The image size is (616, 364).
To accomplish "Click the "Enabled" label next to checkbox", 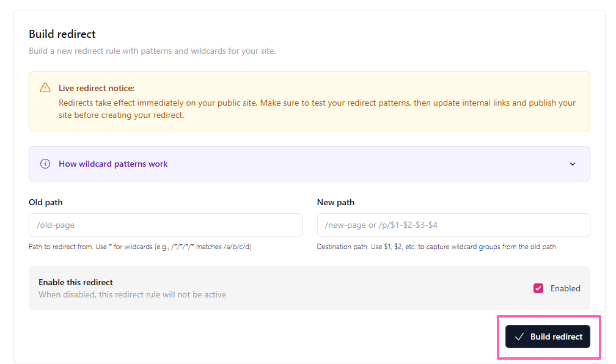I will coord(565,288).
